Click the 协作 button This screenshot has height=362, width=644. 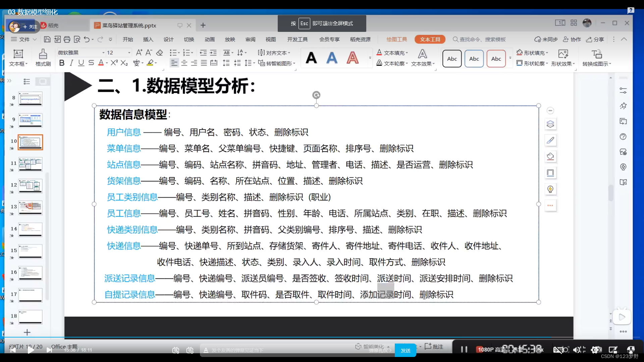tap(572, 39)
